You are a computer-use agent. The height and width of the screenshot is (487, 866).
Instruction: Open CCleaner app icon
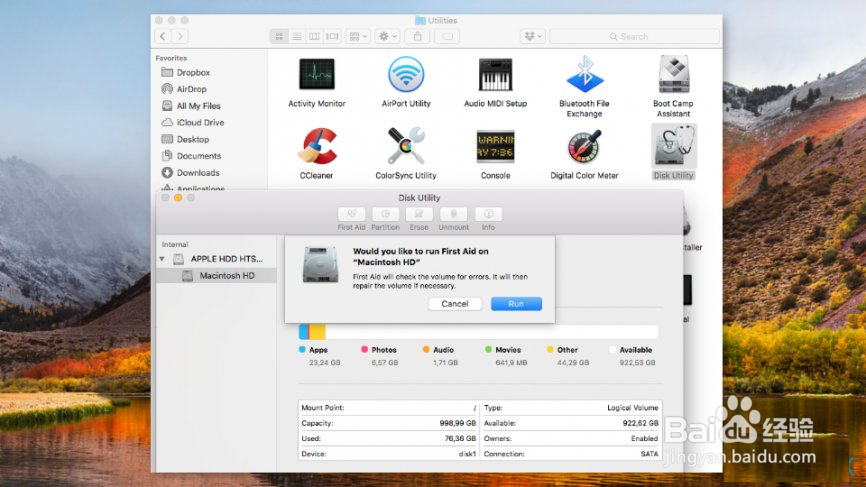[x=316, y=146]
